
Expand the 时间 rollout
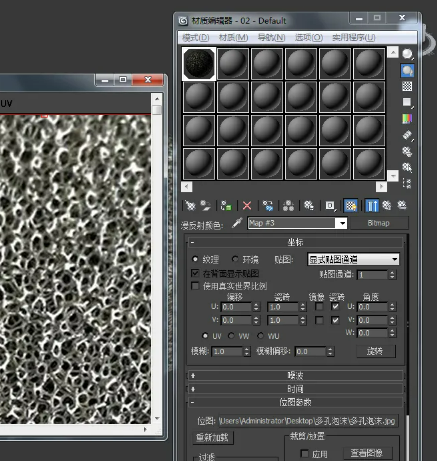[x=295, y=389]
